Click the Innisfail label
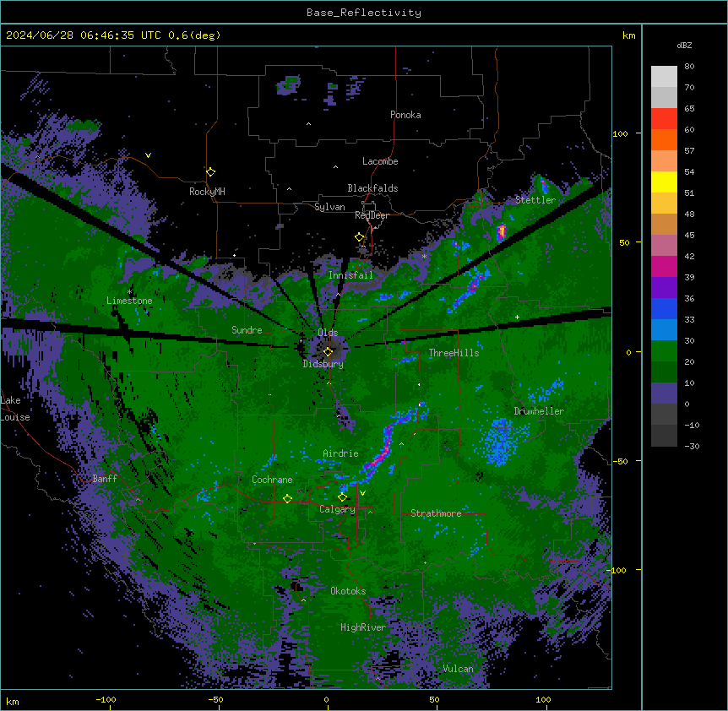Image resolution: width=728 pixels, height=711 pixels. (x=350, y=275)
